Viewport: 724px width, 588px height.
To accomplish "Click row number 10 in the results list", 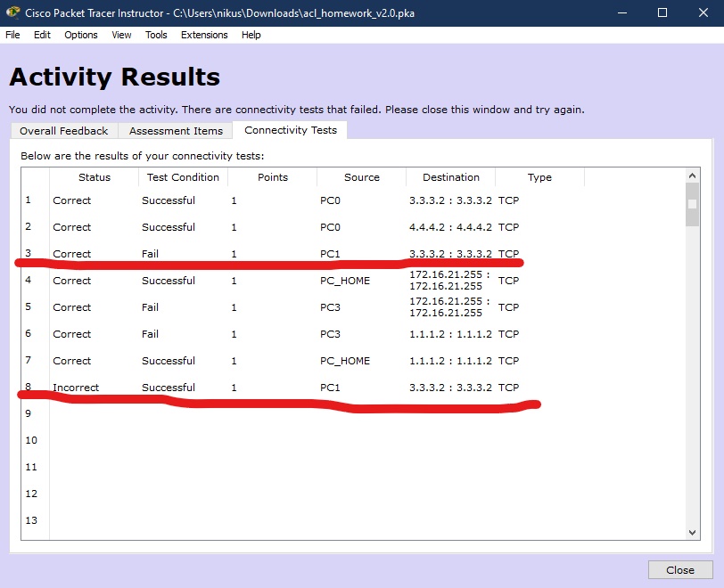I will 31,440.
